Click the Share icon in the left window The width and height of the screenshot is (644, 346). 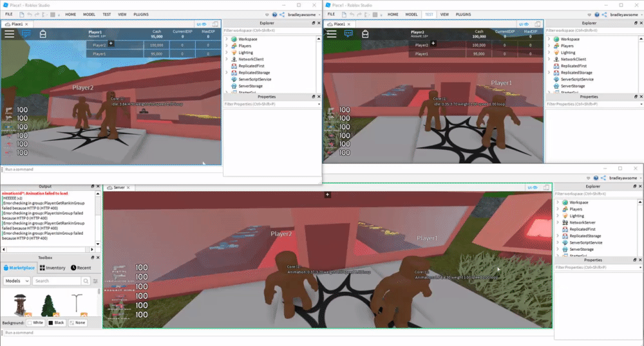click(x=282, y=14)
